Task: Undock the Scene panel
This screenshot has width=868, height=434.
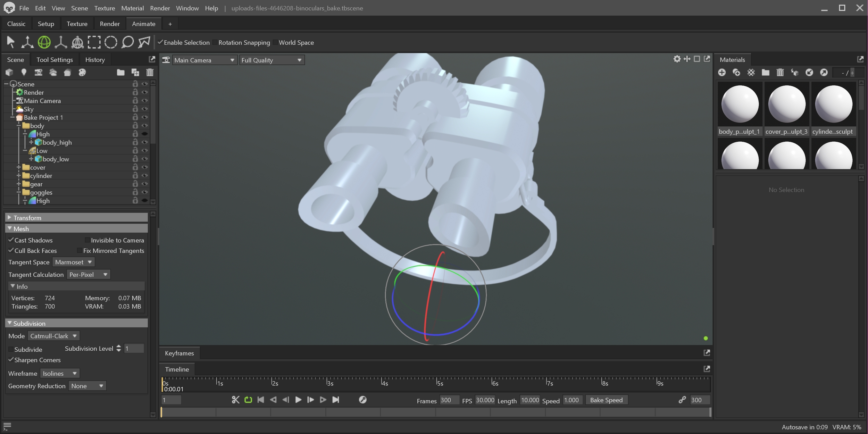Action: 152,59
